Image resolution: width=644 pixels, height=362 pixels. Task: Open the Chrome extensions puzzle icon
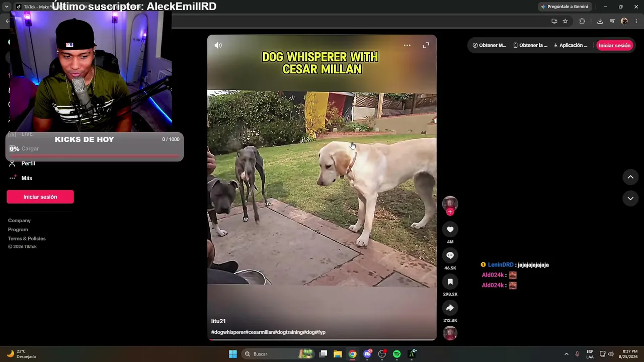tap(582, 21)
